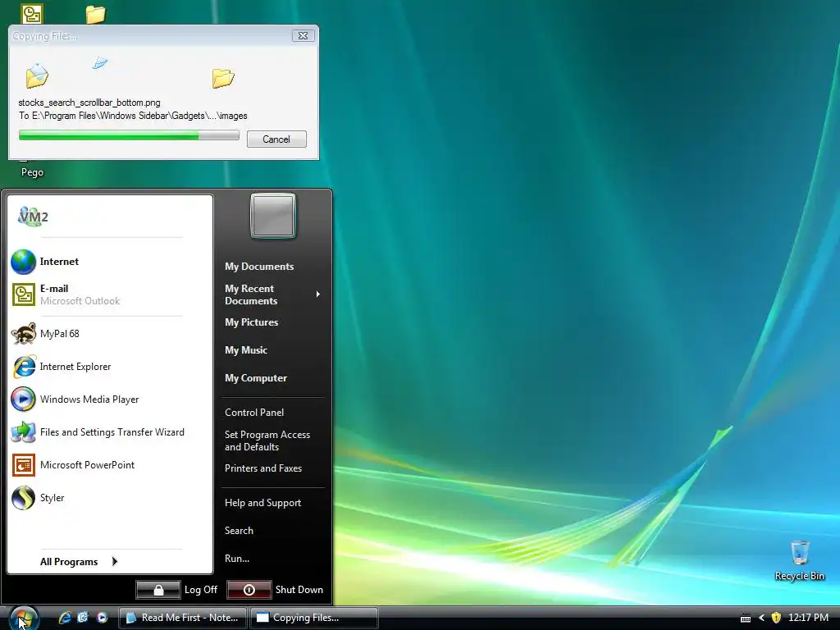Click the user account picture

pyautogui.click(x=273, y=216)
